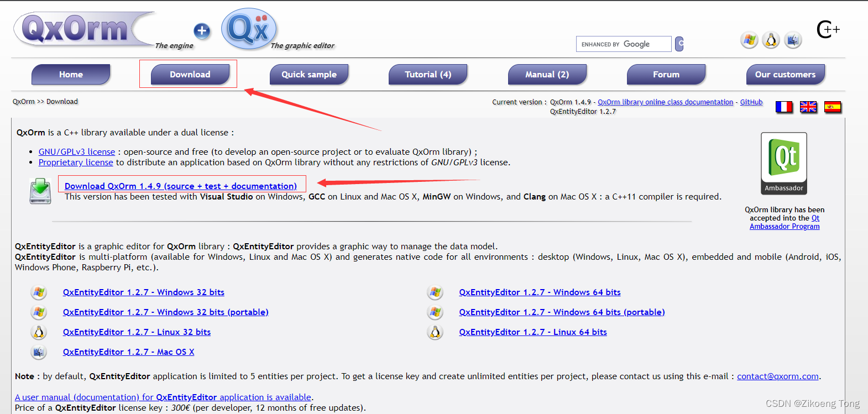The width and height of the screenshot is (868, 414).
Task: Open the GitHub link
Action: 751,102
